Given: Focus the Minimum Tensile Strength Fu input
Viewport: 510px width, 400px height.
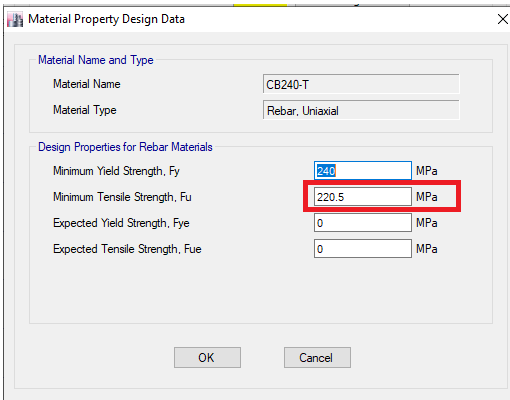Looking at the screenshot, I should coord(363,197).
